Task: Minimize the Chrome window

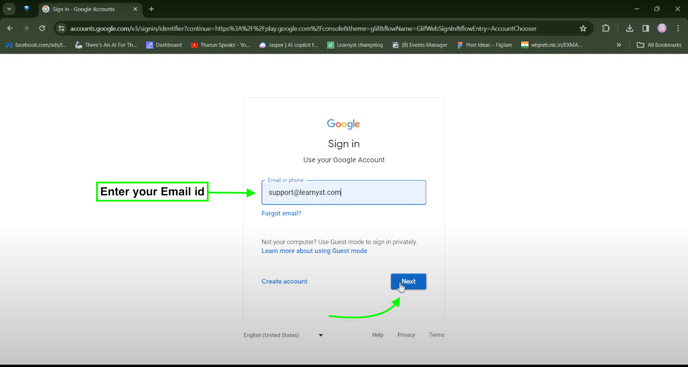Action: (637, 9)
